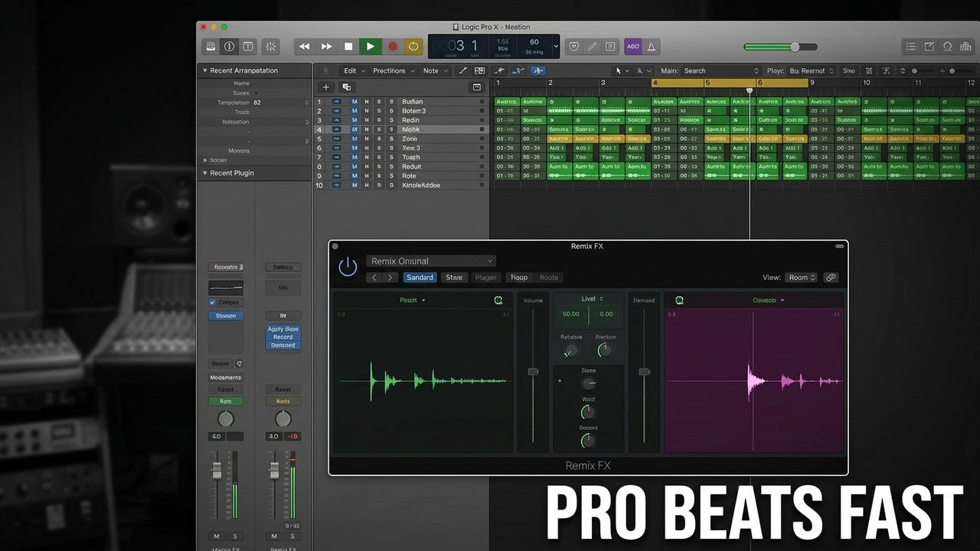Select the Sandard tab in Remix FX
This screenshot has width=980, height=551.
(420, 278)
